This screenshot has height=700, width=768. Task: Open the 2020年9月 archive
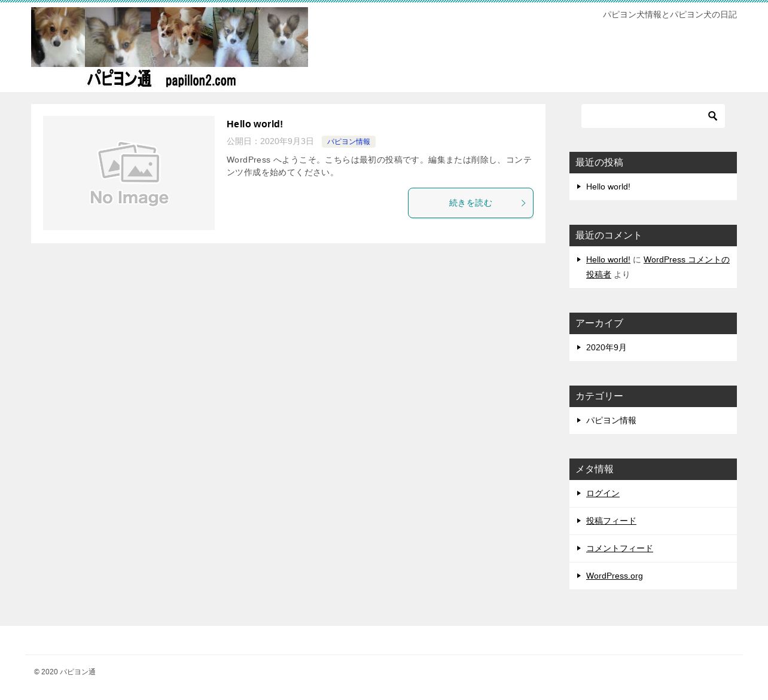[x=606, y=347]
